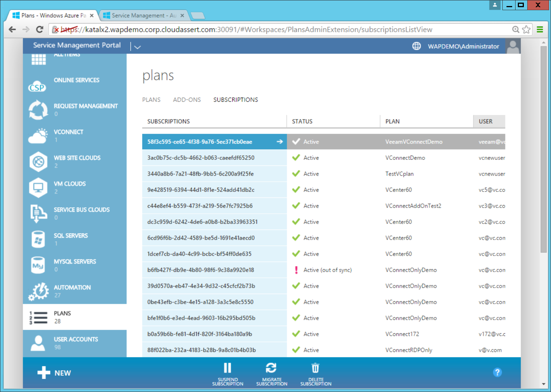Viewport: 551px width, 392px height.
Task: Open the Chrome hamburger menu
Action: pos(540,29)
